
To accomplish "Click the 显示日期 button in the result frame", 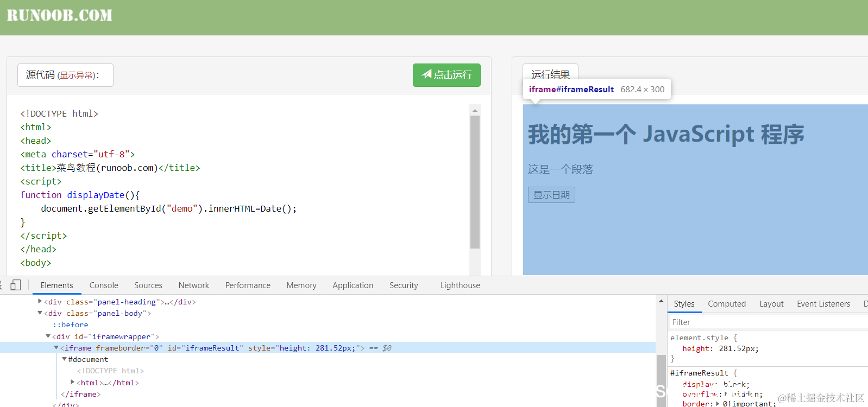I will click(551, 195).
